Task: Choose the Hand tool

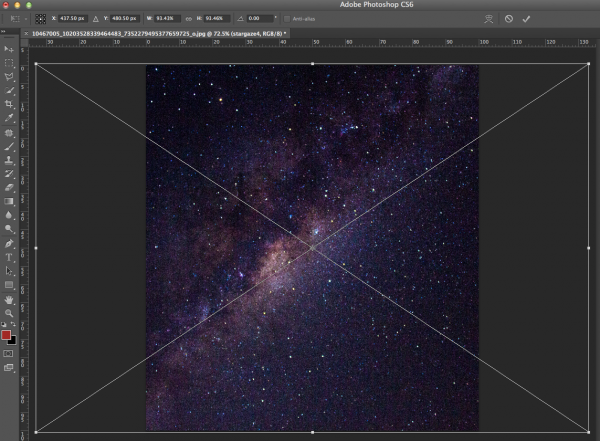Action: (x=9, y=299)
